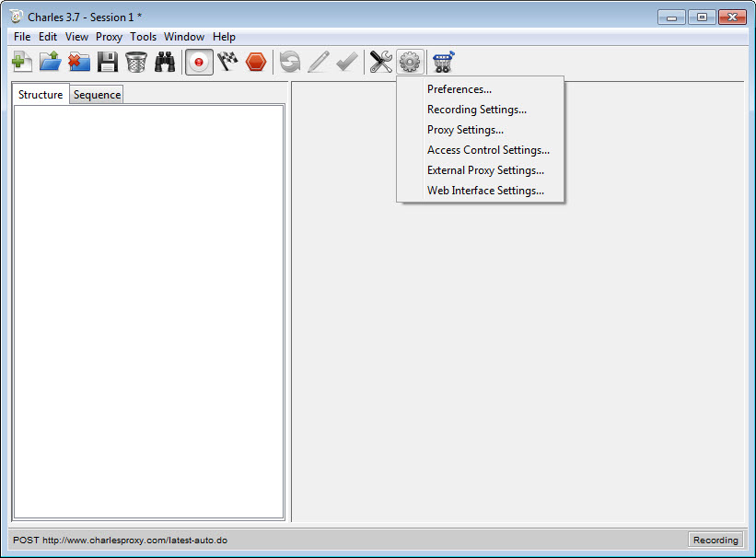The image size is (756, 558).
Task: Open a saved session with the folder icon
Action: click(x=50, y=62)
